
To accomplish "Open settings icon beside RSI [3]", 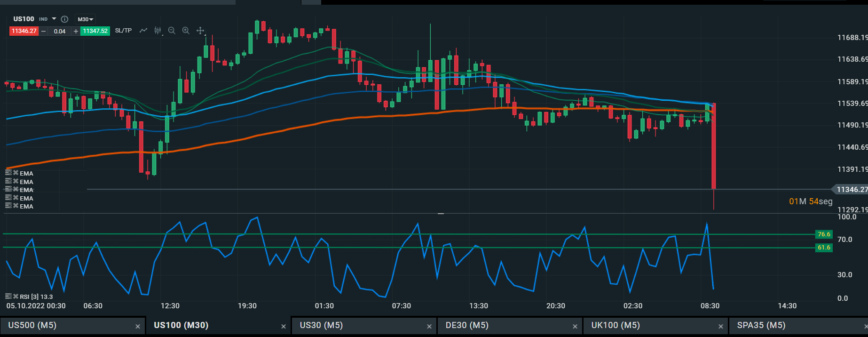I will point(8,297).
